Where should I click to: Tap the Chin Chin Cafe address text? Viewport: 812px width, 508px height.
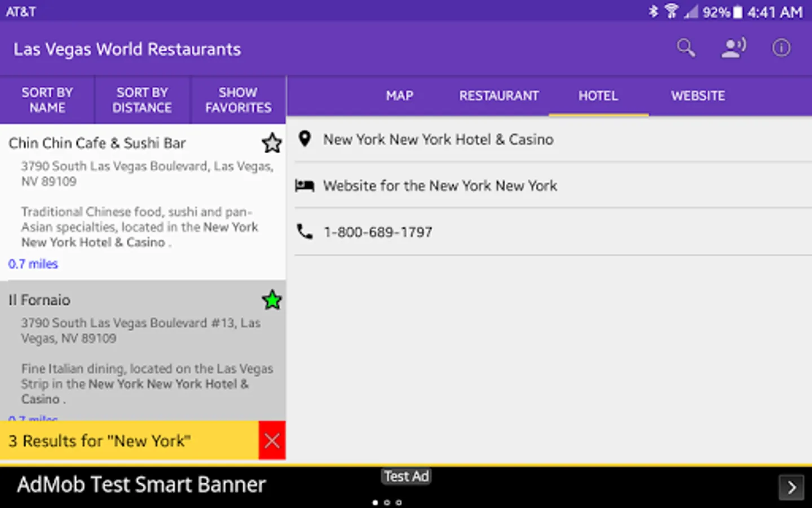click(147, 174)
